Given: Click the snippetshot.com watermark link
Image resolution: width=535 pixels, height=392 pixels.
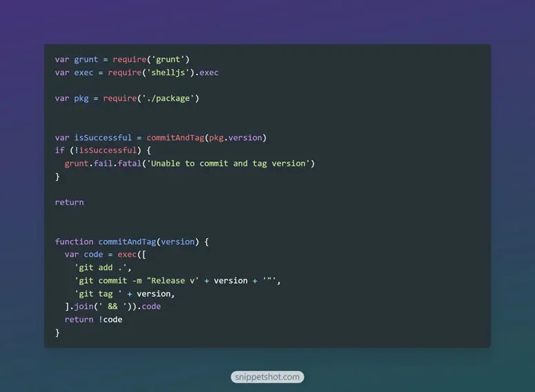Looking at the screenshot, I should [267, 377].
